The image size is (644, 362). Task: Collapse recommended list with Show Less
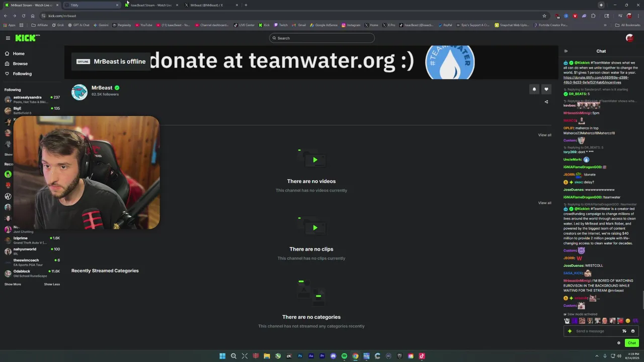point(52,284)
